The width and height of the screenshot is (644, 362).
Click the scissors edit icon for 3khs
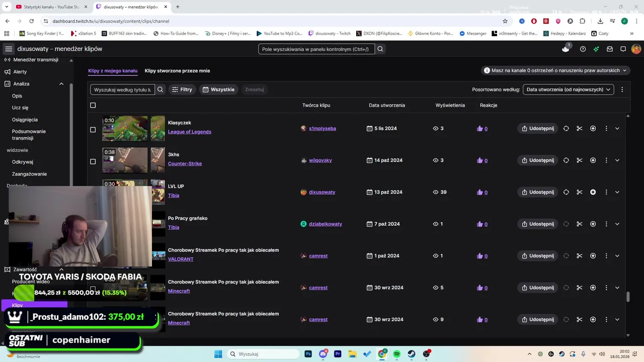(579, 160)
